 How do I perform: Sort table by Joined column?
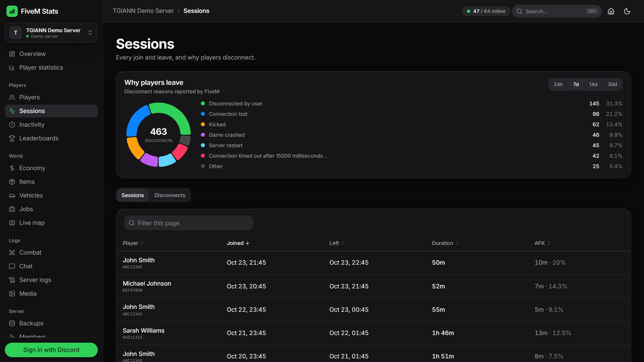coord(238,243)
